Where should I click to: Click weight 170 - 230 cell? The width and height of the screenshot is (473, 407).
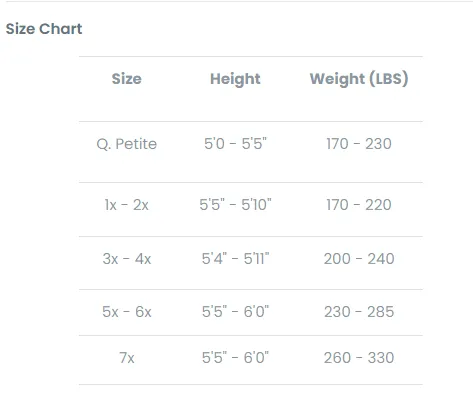click(359, 144)
